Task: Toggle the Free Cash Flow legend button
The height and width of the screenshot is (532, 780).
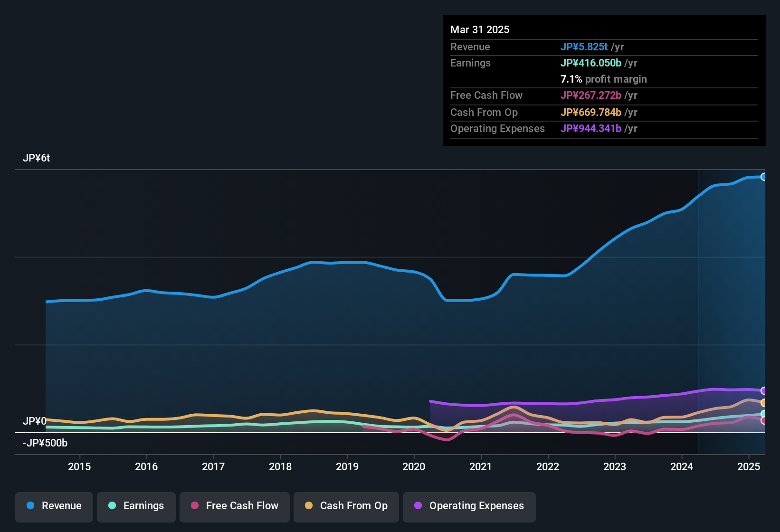Action: click(235, 507)
